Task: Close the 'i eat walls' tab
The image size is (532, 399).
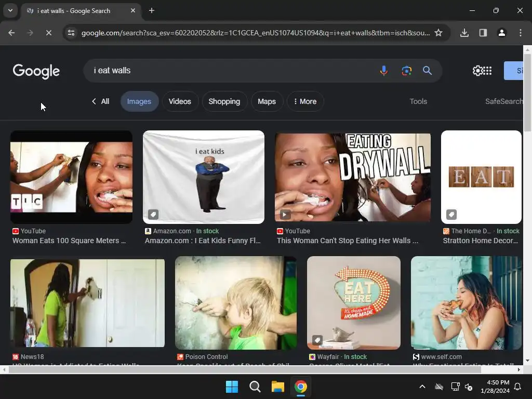Action: point(133,10)
